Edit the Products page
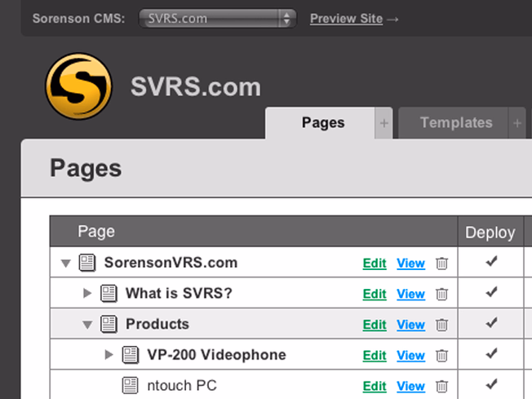The height and width of the screenshot is (399, 532). tap(375, 325)
